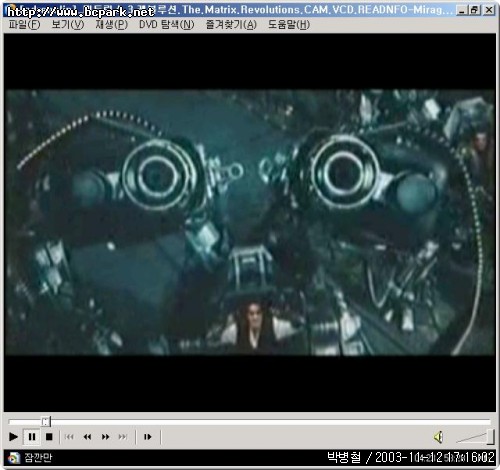The height and width of the screenshot is (470, 500).
Task: Click the status bar icon beside 잠깐만
Action: (14, 458)
